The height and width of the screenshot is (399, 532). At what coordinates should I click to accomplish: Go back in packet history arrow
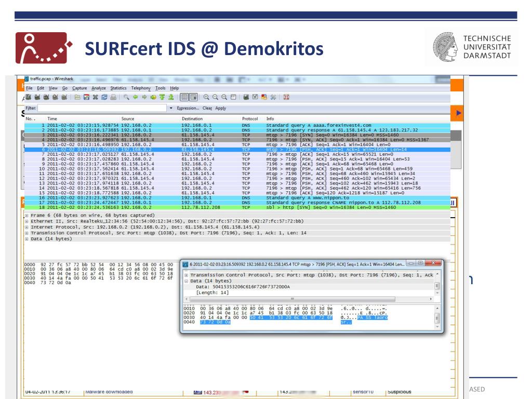(136, 97)
